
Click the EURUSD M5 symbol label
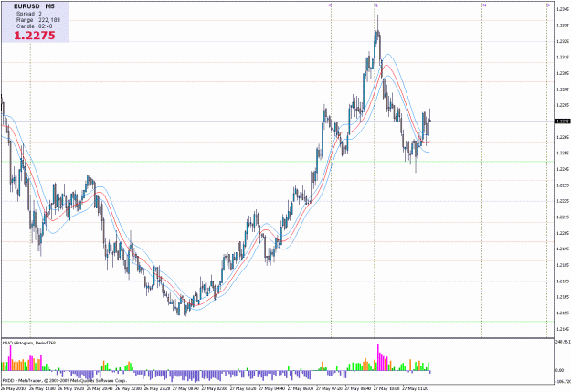tap(34, 6)
